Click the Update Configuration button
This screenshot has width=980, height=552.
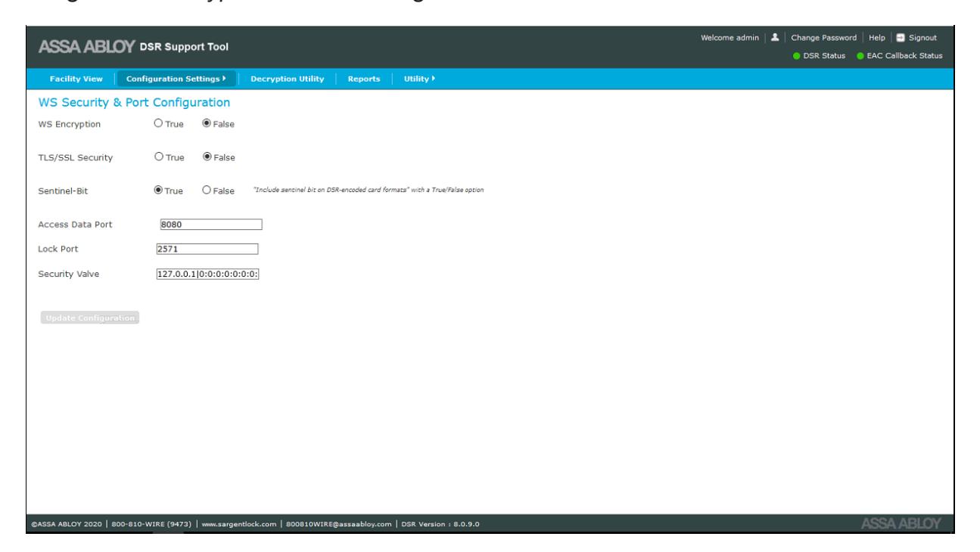pos(90,318)
